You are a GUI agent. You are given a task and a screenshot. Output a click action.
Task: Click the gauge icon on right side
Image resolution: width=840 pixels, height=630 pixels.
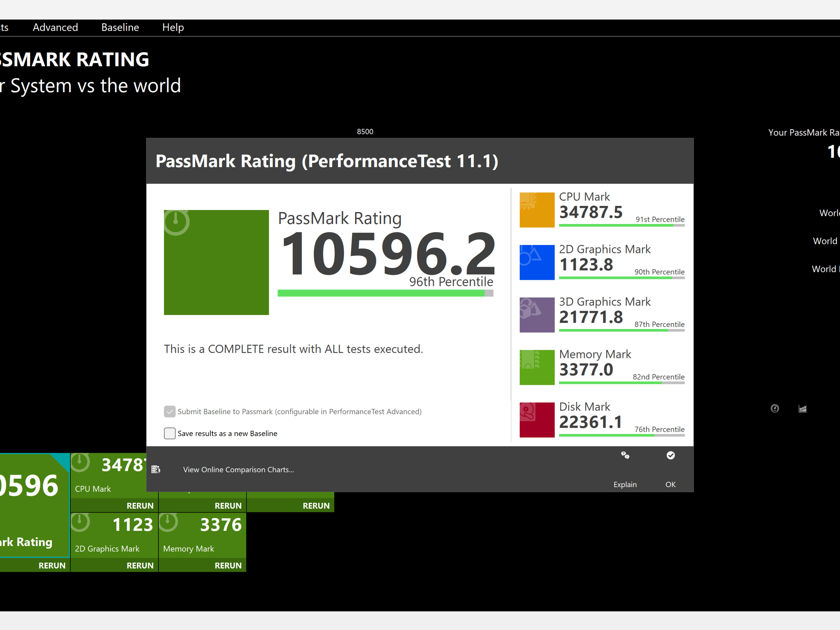(x=775, y=408)
